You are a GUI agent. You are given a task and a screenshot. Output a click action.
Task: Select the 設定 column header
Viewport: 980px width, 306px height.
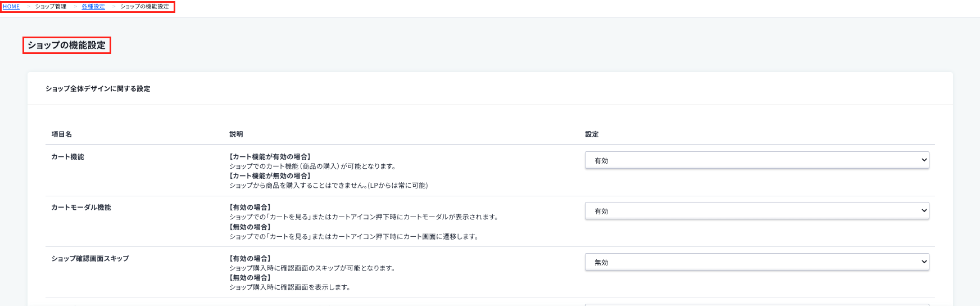pyautogui.click(x=592, y=134)
